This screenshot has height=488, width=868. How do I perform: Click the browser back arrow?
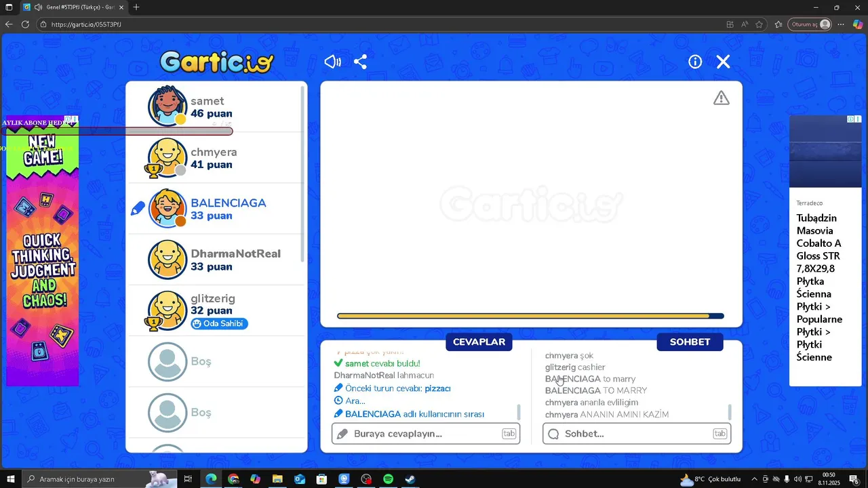(9, 24)
